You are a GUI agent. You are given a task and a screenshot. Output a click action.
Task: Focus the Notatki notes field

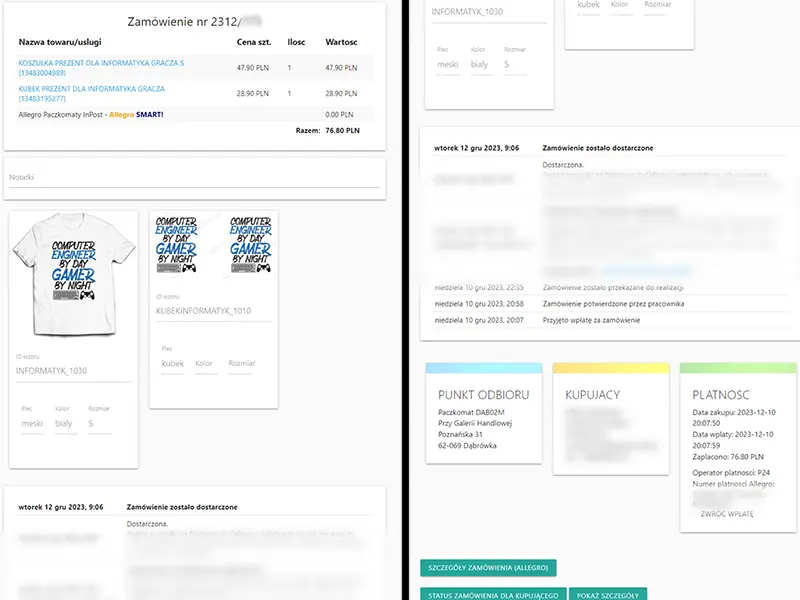(194, 178)
